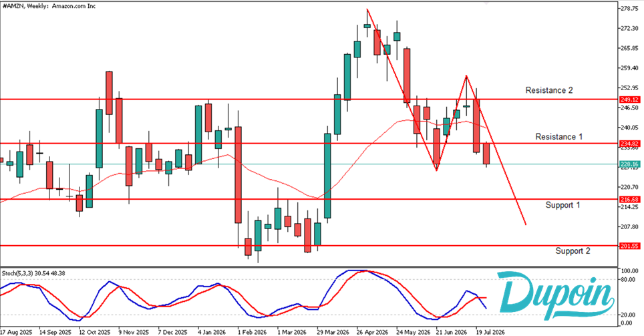
Task: Click the 0.00 stochastic scale value
Action: (627, 323)
